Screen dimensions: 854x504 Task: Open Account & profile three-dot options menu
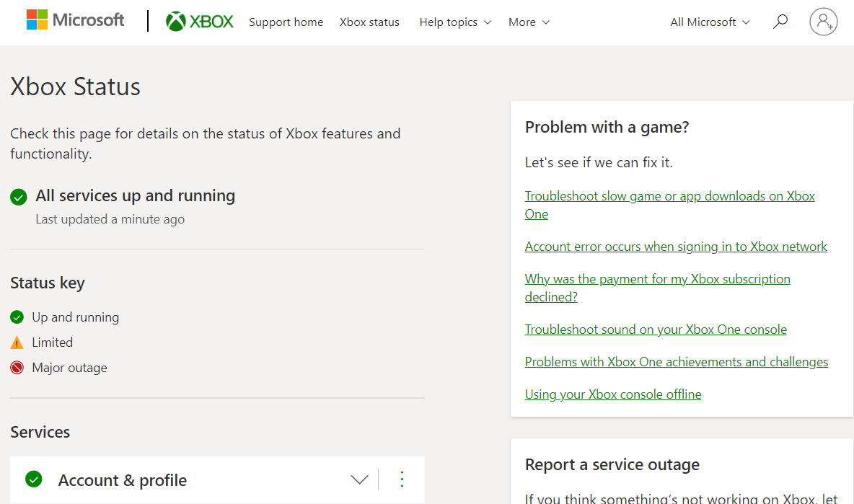[x=402, y=479]
